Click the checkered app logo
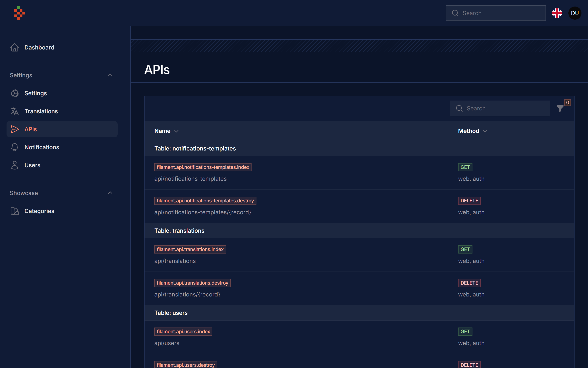 click(19, 13)
